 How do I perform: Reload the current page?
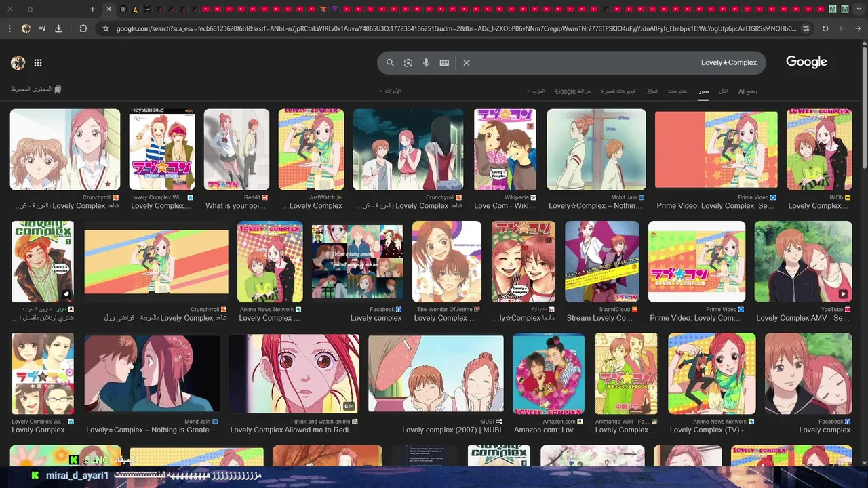(x=825, y=28)
